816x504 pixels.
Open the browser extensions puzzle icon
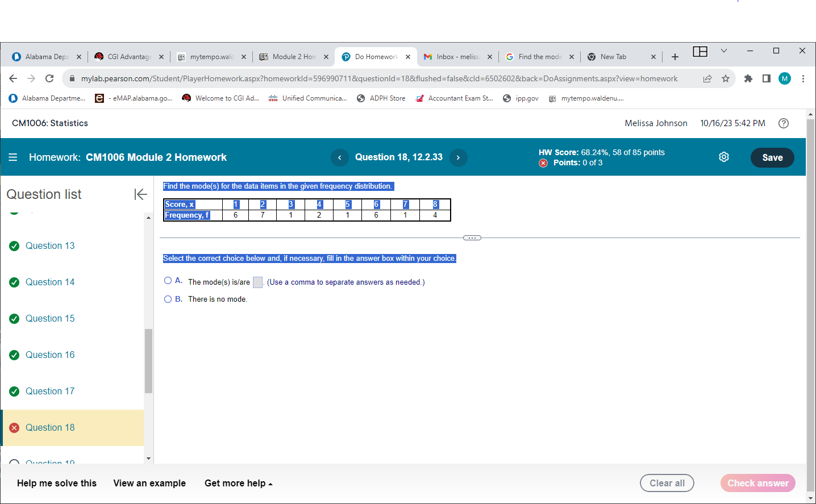click(748, 78)
